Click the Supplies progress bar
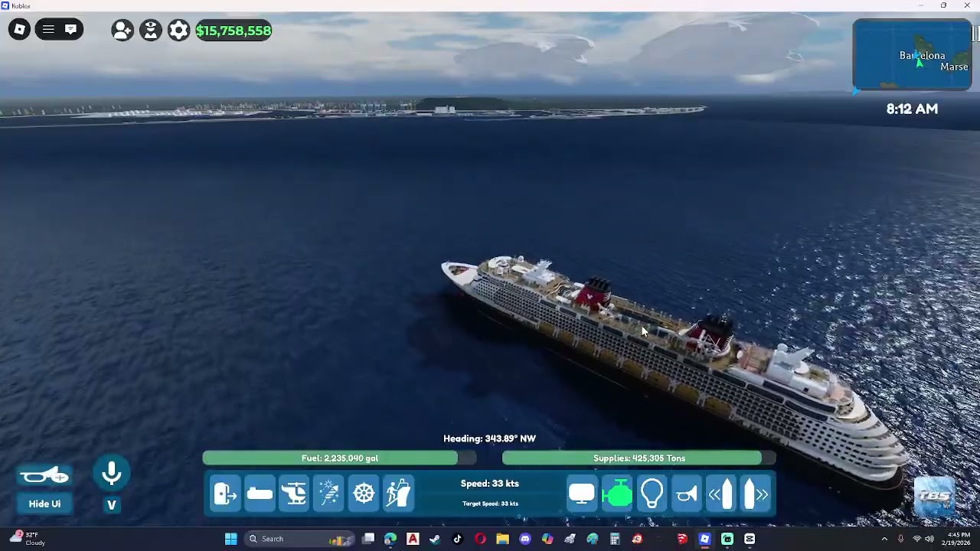 point(639,458)
